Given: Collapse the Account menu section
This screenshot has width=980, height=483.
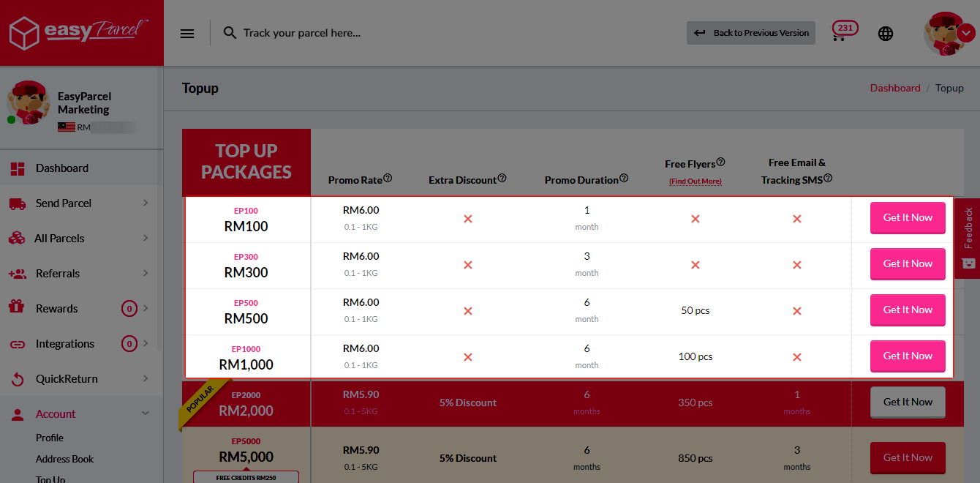Looking at the screenshot, I should [x=146, y=413].
